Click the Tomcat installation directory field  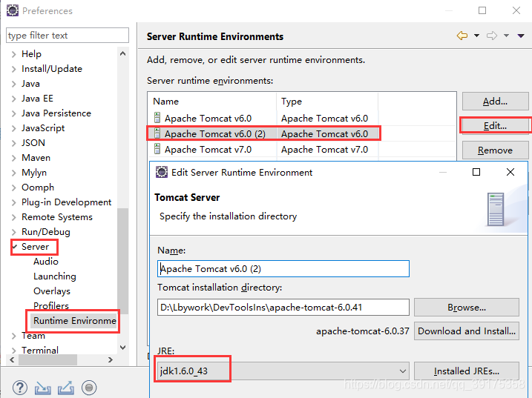tap(283, 307)
